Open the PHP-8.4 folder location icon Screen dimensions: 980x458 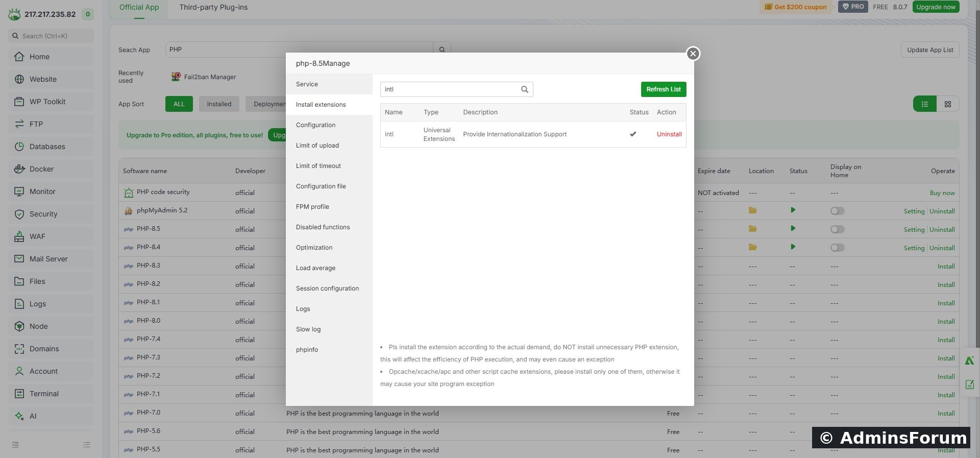(752, 247)
